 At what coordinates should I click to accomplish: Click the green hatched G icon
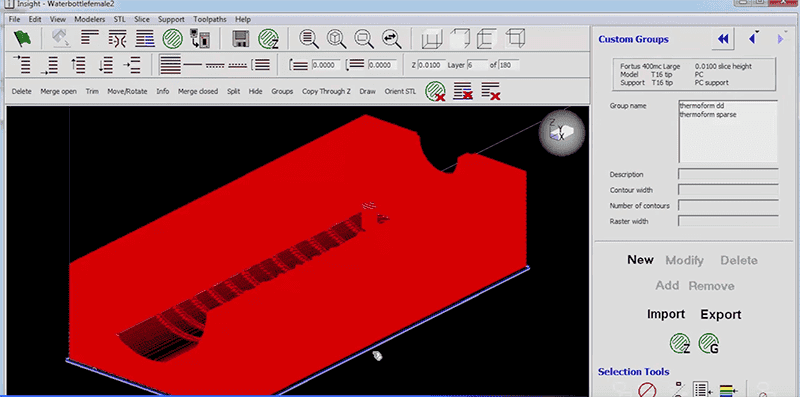point(708,343)
